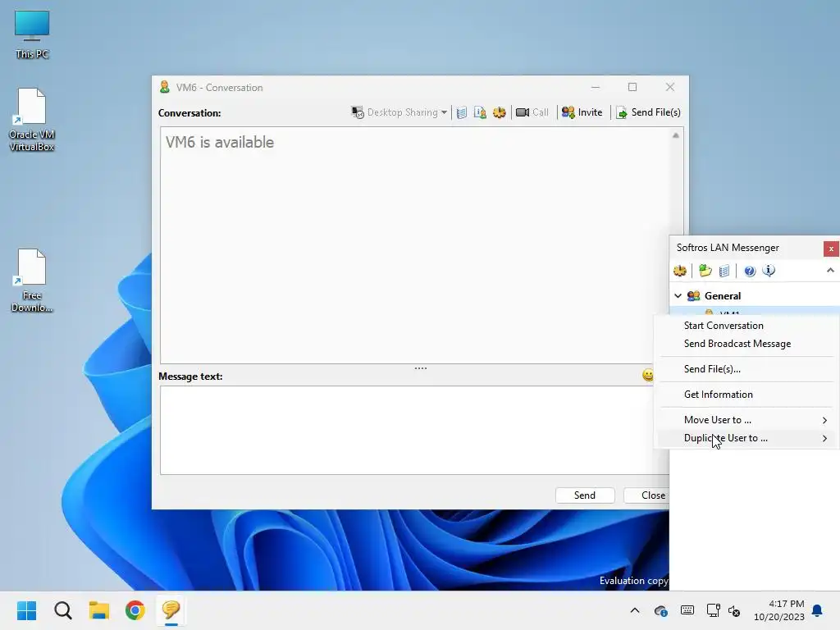Close the Softros LAN Messenger panel
The height and width of the screenshot is (630, 840).
831,249
